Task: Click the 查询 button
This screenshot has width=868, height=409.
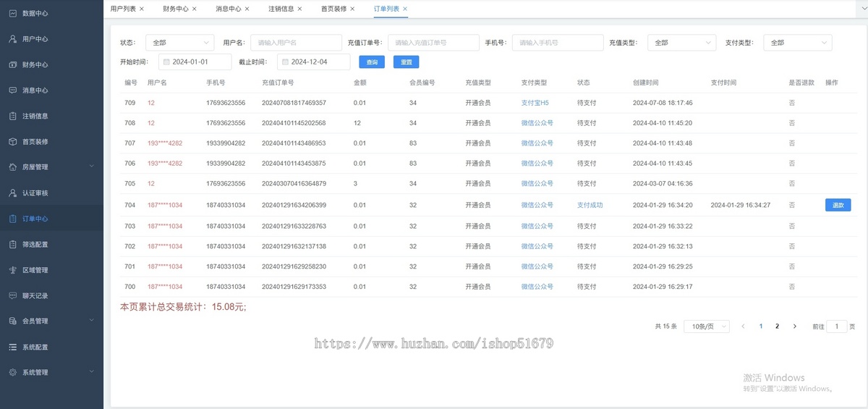Action: pyautogui.click(x=372, y=62)
